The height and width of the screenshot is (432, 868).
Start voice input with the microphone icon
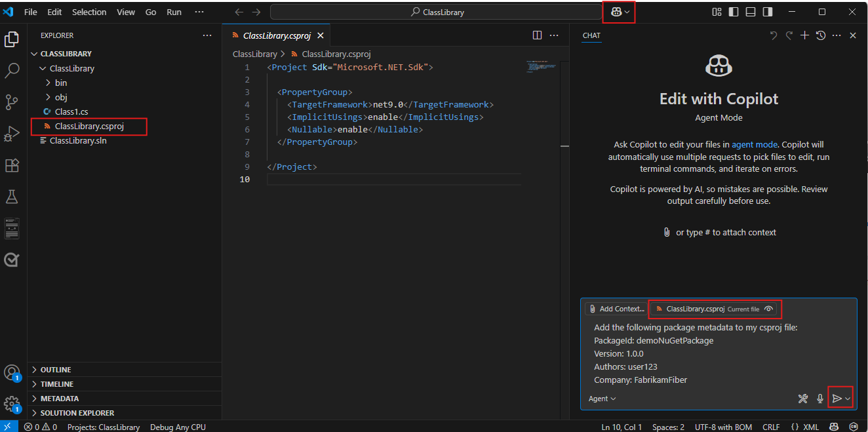819,398
